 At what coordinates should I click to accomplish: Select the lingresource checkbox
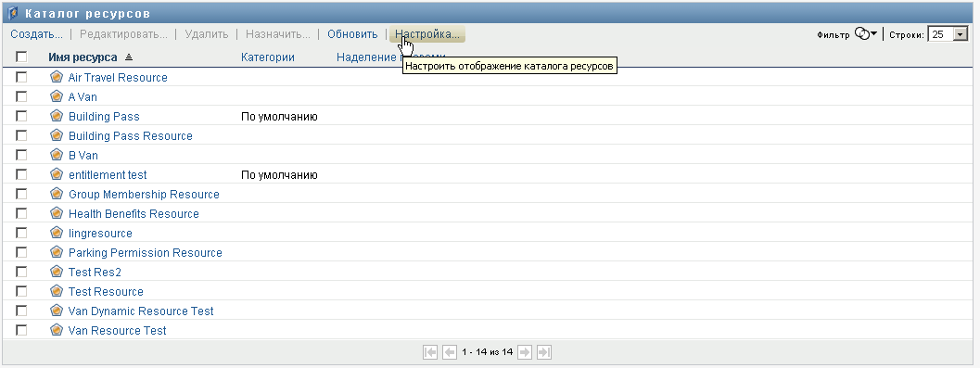click(22, 233)
